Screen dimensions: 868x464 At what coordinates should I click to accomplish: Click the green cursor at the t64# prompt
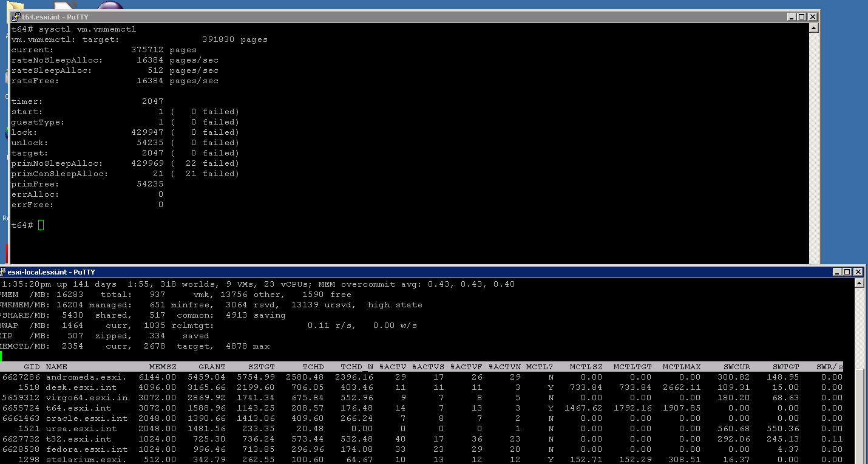(41, 225)
